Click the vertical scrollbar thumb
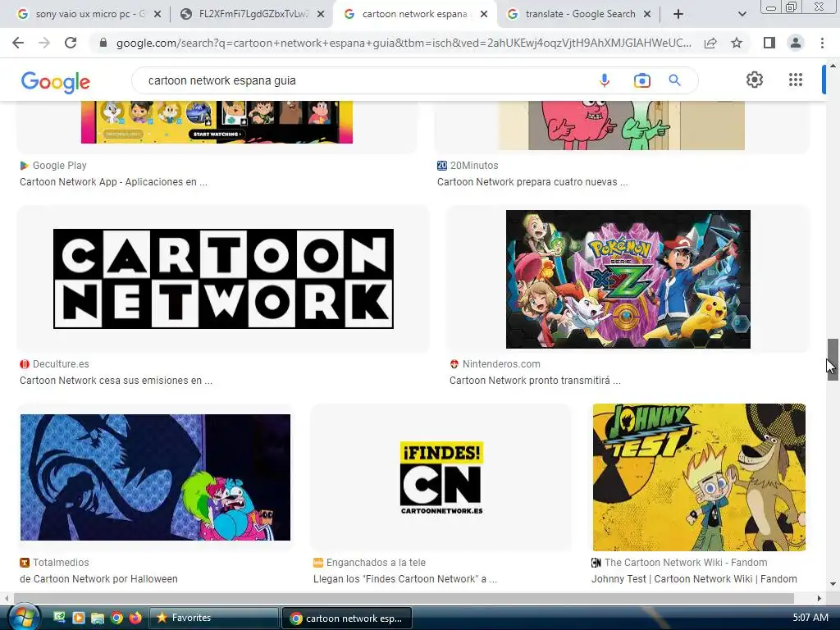The width and height of the screenshot is (840, 630). tap(833, 359)
